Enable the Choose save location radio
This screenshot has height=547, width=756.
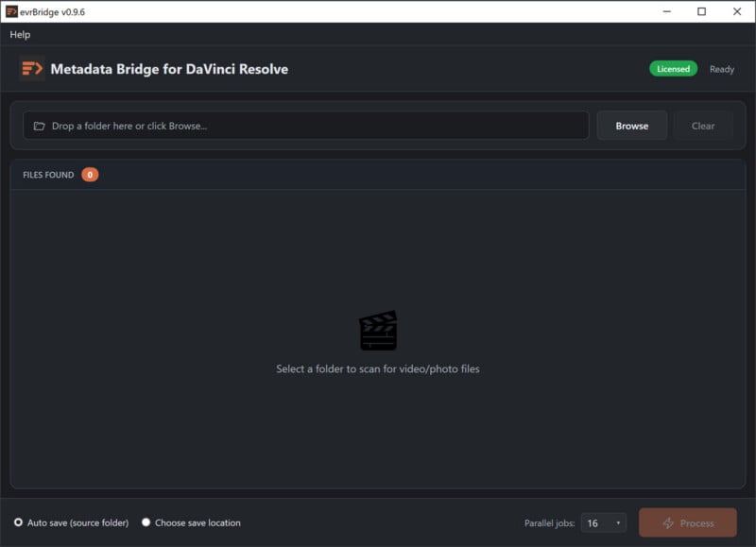click(145, 522)
